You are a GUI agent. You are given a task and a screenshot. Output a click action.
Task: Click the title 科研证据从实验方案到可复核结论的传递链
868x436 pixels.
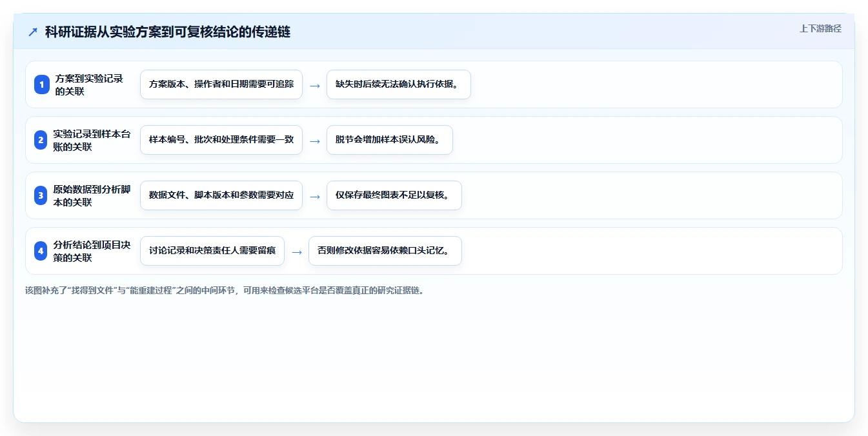(168, 32)
